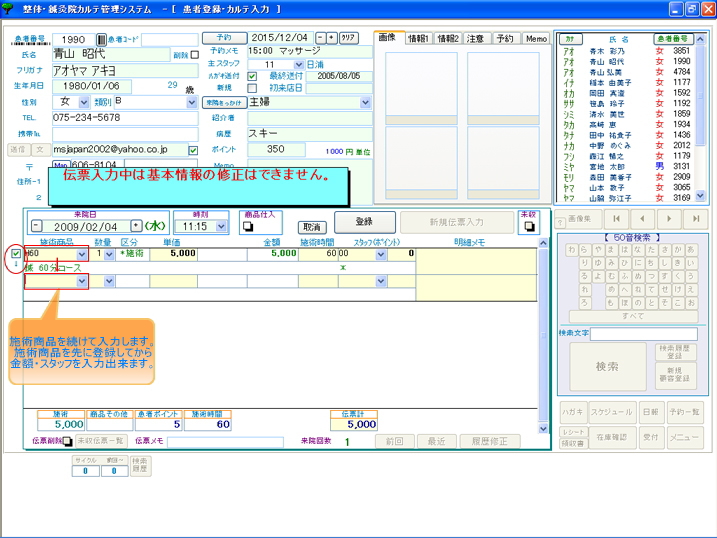Viewport: 717px width, 538px height.
Task: Click the 取消 button
Action: [312, 227]
